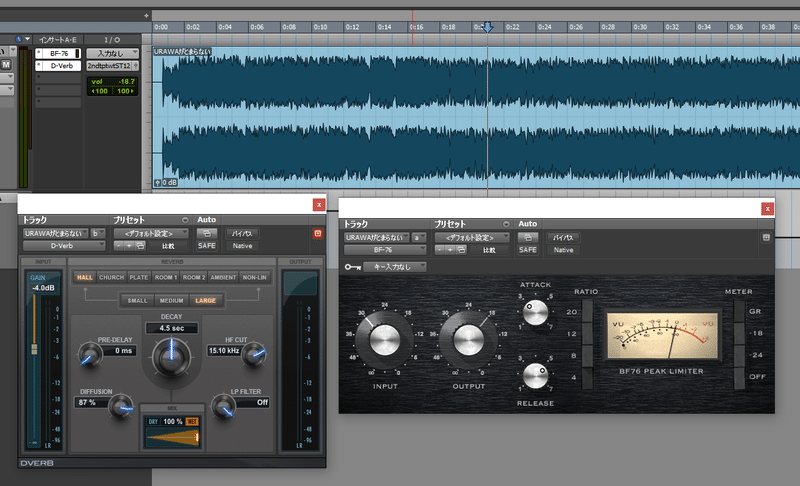Toggle bypass (バイパス) in BF-76
Screen dimensions: 800x486
click(563, 238)
